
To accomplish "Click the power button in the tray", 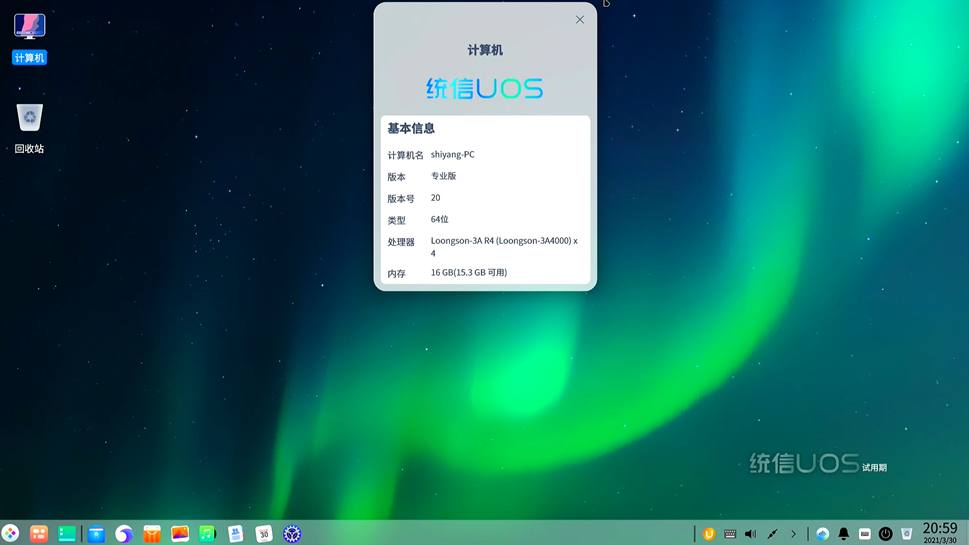I will click(885, 534).
